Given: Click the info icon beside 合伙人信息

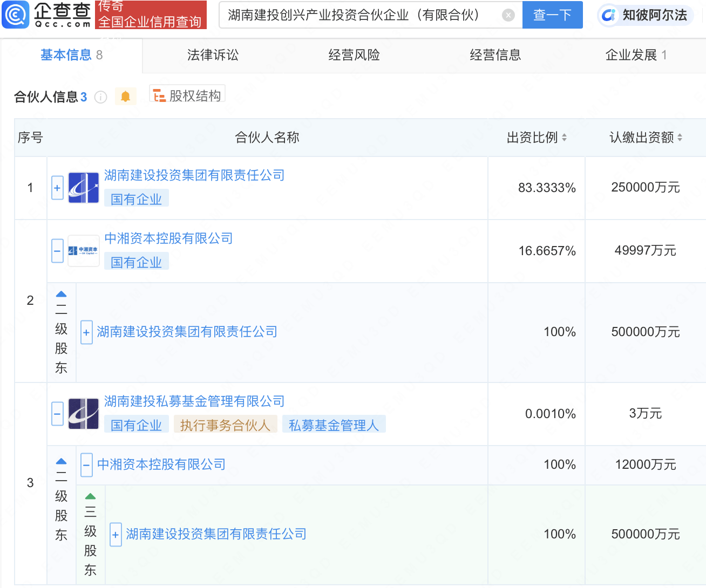Looking at the screenshot, I should 100,97.
